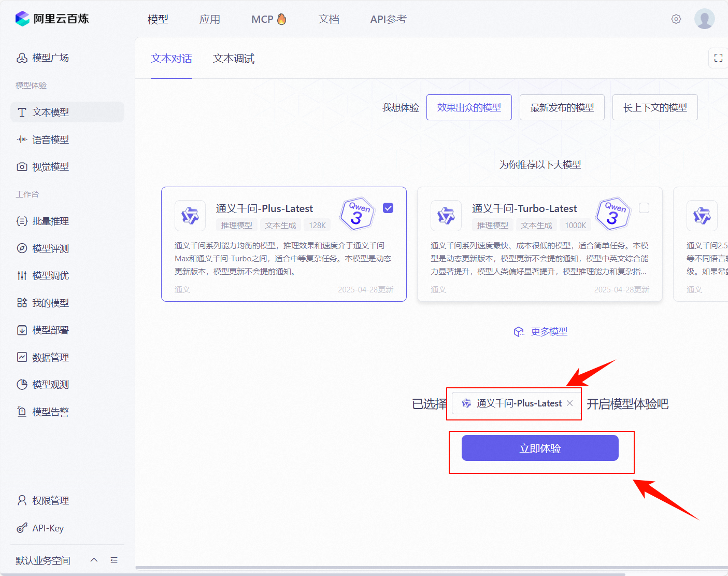
Task: Click the 阿里云百炼 logo icon
Action: tap(22, 19)
